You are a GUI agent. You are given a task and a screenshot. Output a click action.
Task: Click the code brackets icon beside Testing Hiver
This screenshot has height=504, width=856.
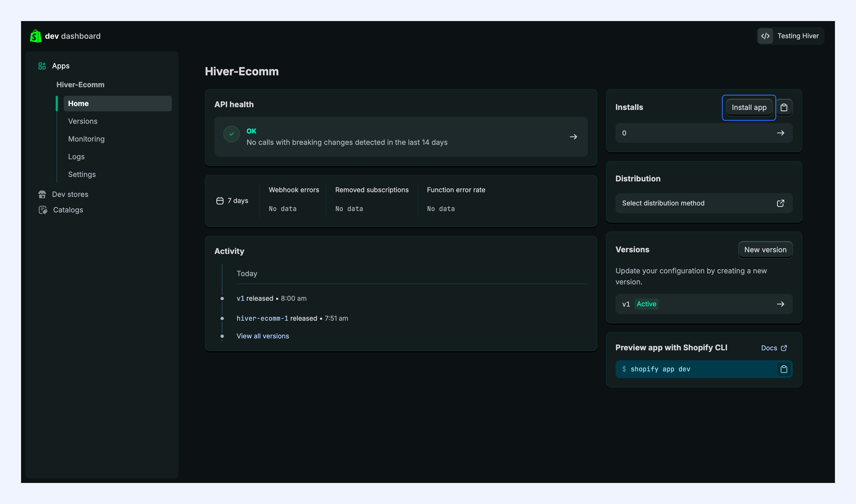(765, 36)
